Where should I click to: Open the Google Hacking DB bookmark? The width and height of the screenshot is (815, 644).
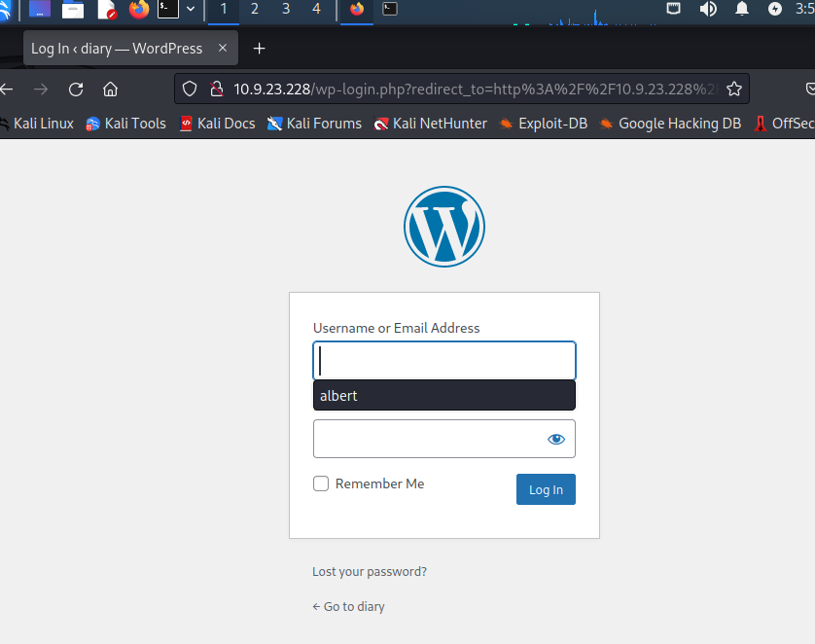[670, 124]
